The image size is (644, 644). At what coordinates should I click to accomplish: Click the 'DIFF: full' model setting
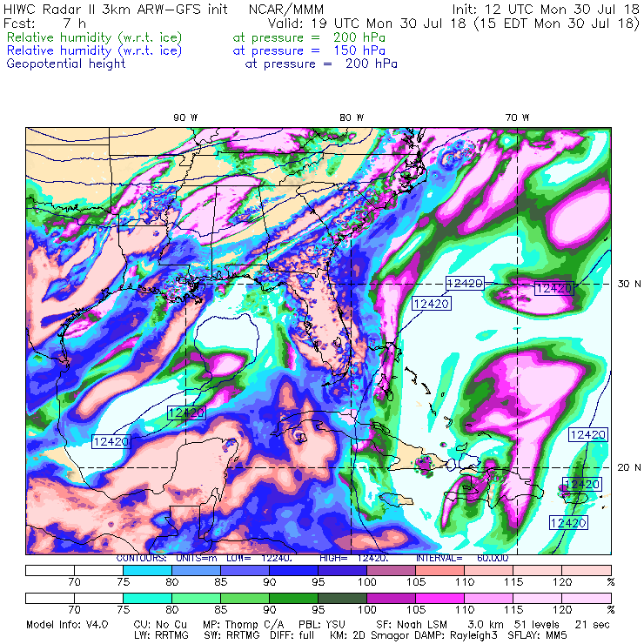[x=292, y=635]
